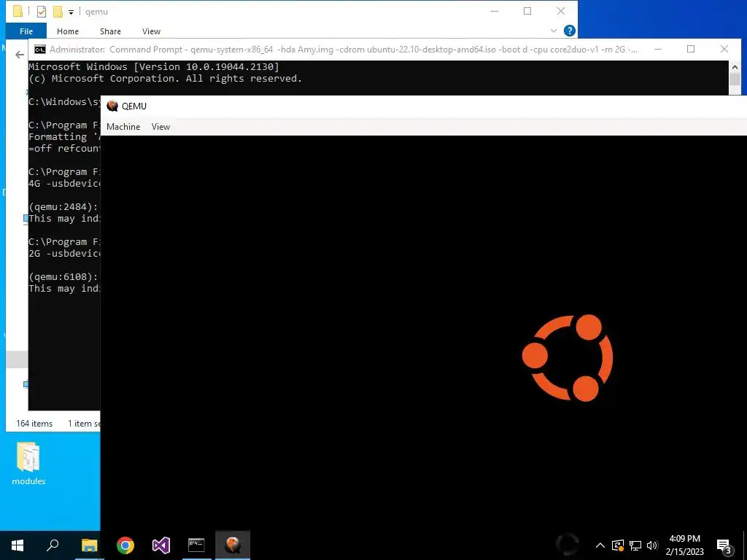Click the QEMU icon in the title bar
The height and width of the screenshot is (560, 747).
(112, 106)
